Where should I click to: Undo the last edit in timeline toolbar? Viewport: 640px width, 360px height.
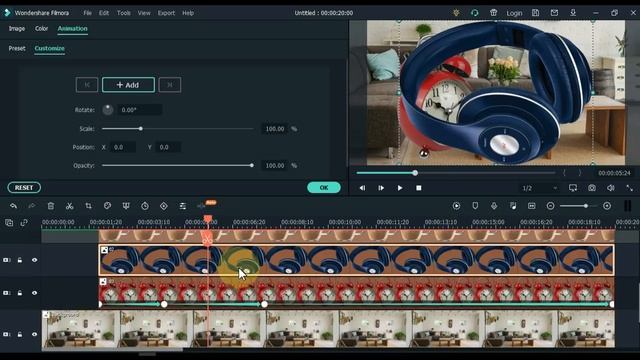(x=13, y=206)
